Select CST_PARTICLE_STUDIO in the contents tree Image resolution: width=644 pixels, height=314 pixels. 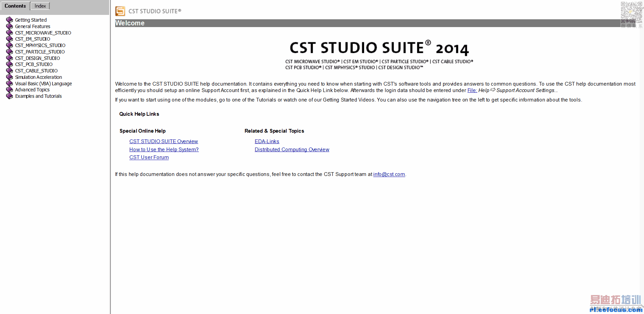point(40,52)
